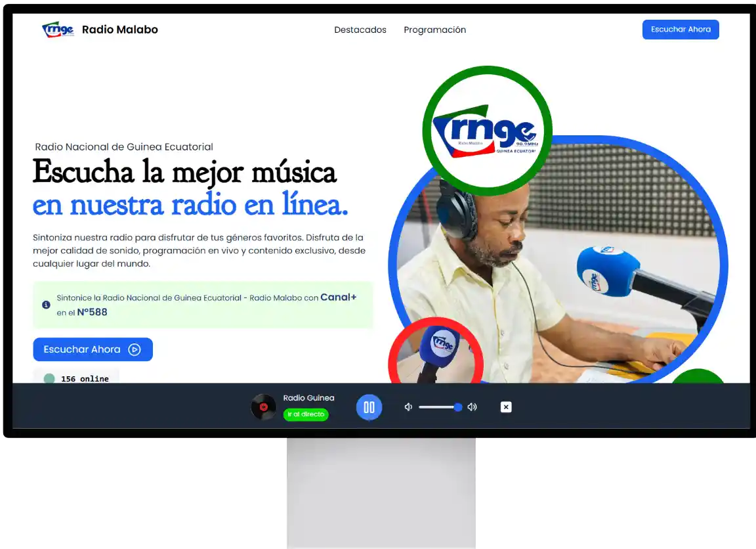This screenshot has width=756, height=549.
Task: Jump to live with Ir al directo
Action: point(306,414)
